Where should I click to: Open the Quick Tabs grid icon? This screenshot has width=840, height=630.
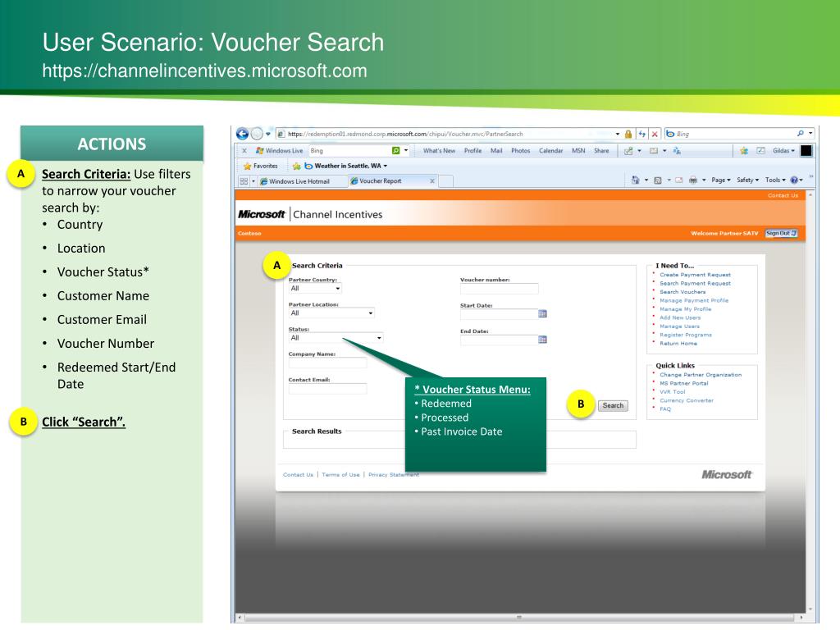coord(244,181)
